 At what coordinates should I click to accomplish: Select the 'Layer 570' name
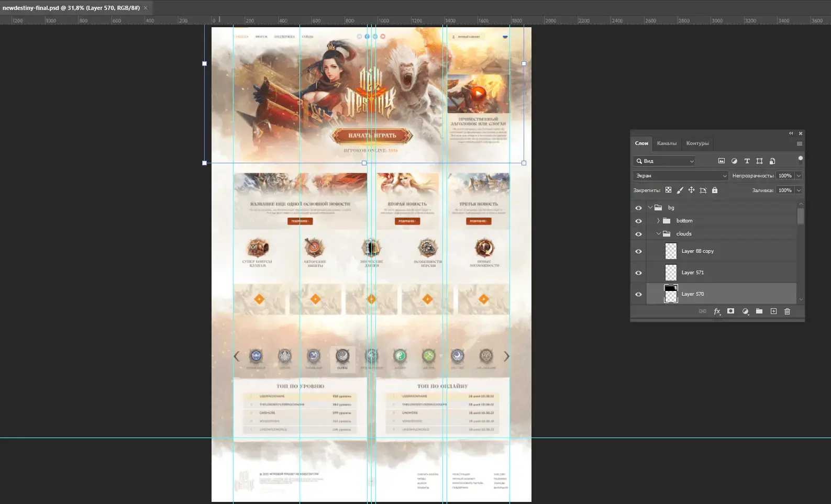tap(693, 294)
